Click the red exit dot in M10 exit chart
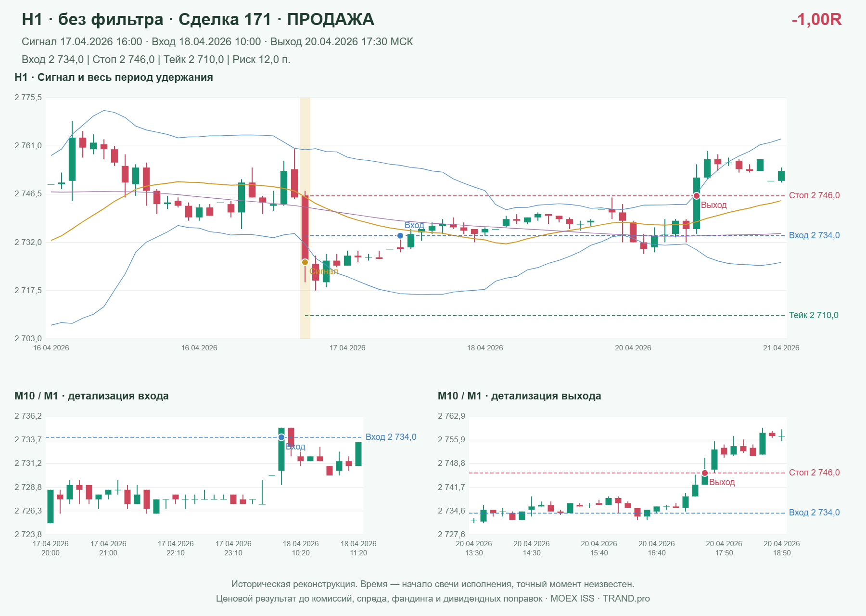The height and width of the screenshot is (616, 866). [705, 473]
